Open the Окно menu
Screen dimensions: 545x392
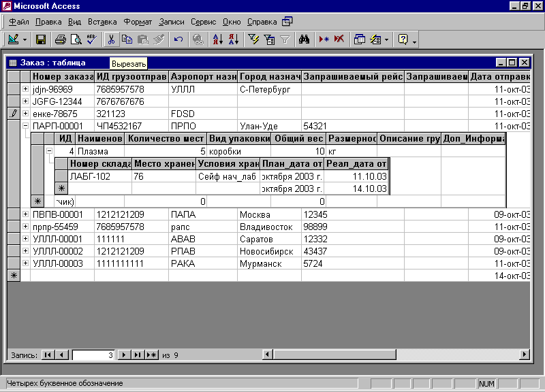point(232,22)
